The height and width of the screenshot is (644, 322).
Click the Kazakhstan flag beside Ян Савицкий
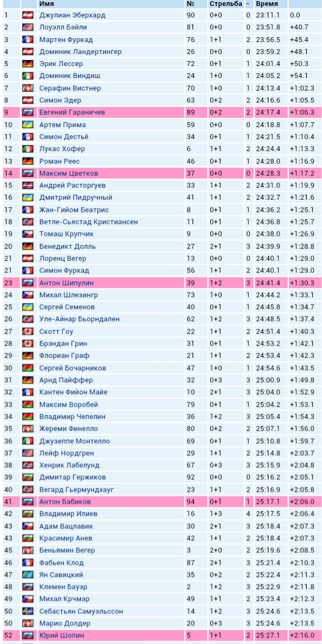28,575
